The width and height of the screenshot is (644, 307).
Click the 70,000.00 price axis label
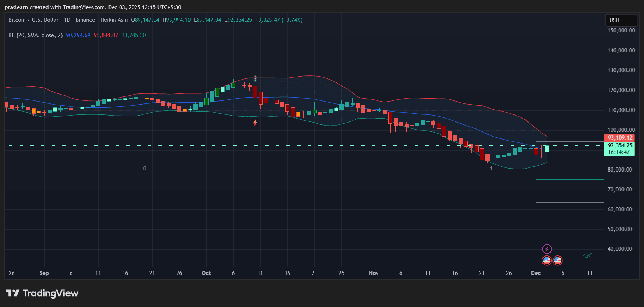[620, 190]
